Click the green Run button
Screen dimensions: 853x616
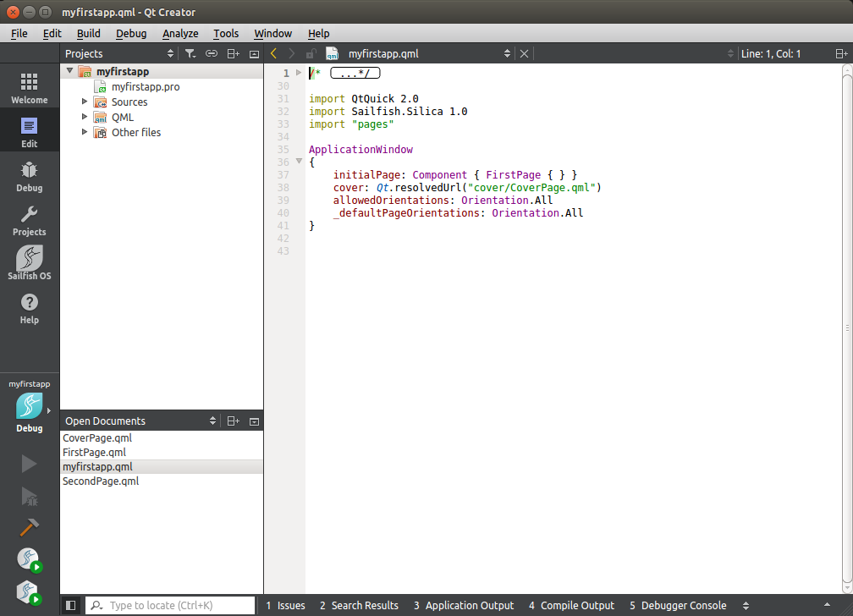click(29, 464)
